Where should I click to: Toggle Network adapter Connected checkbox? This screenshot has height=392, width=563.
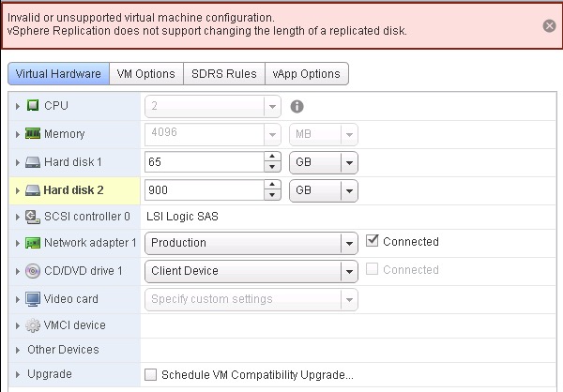(x=373, y=241)
